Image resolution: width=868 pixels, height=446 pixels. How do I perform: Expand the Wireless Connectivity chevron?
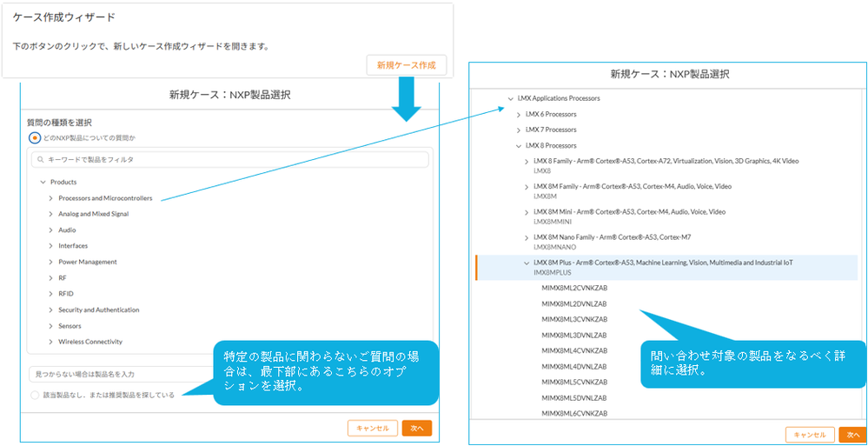(50, 342)
